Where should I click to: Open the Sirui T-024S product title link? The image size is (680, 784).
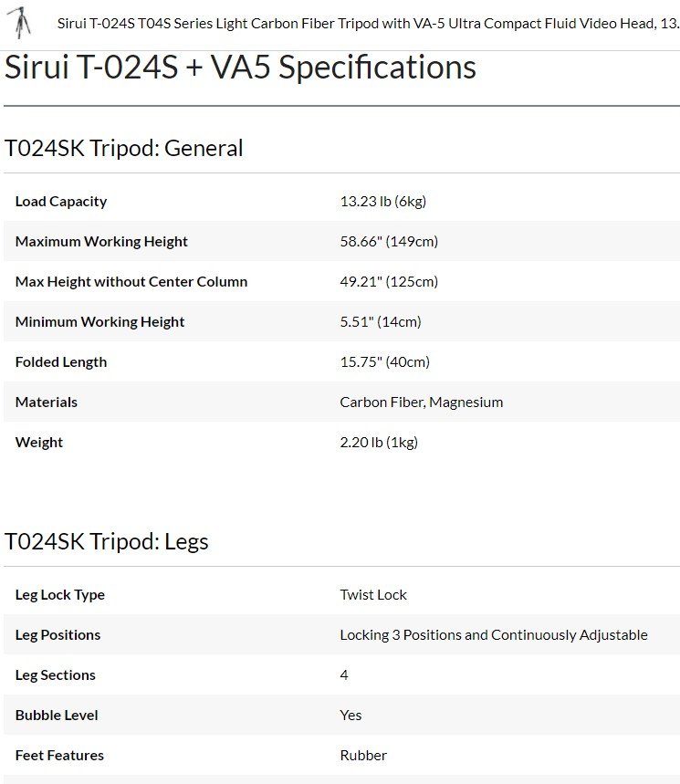tap(369, 24)
